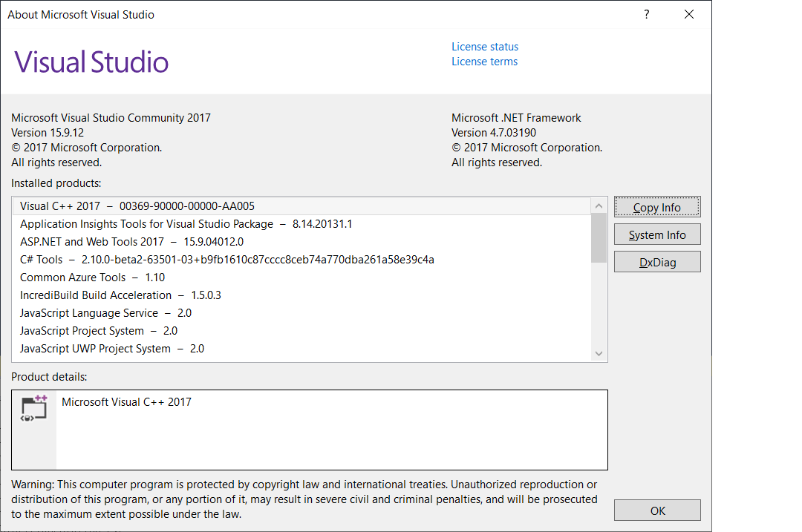
Task: Click the installed products scrollbar thumb
Action: [599, 237]
